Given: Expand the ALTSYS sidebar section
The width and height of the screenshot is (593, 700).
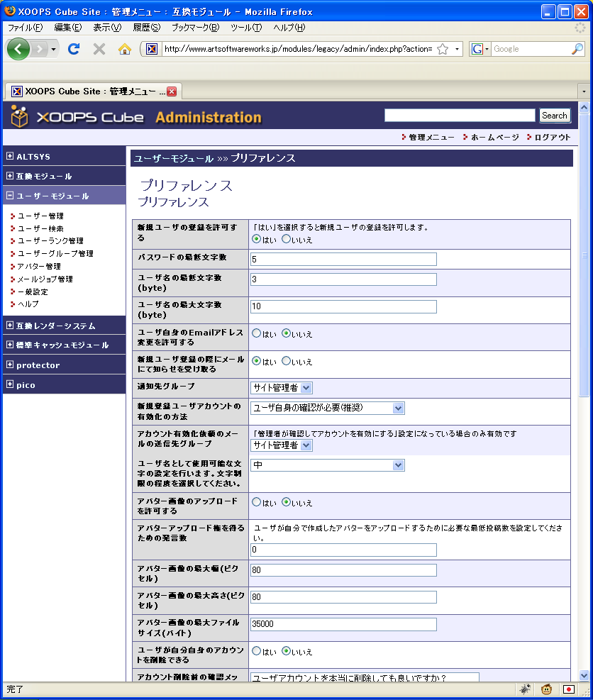Looking at the screenshot, I should tap(10, 156).
